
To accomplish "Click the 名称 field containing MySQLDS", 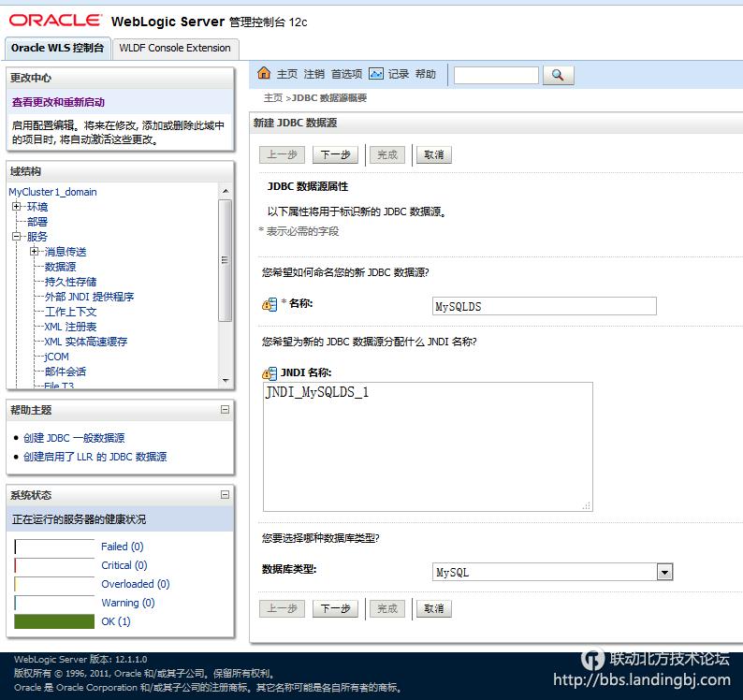I will click(544, 306).
